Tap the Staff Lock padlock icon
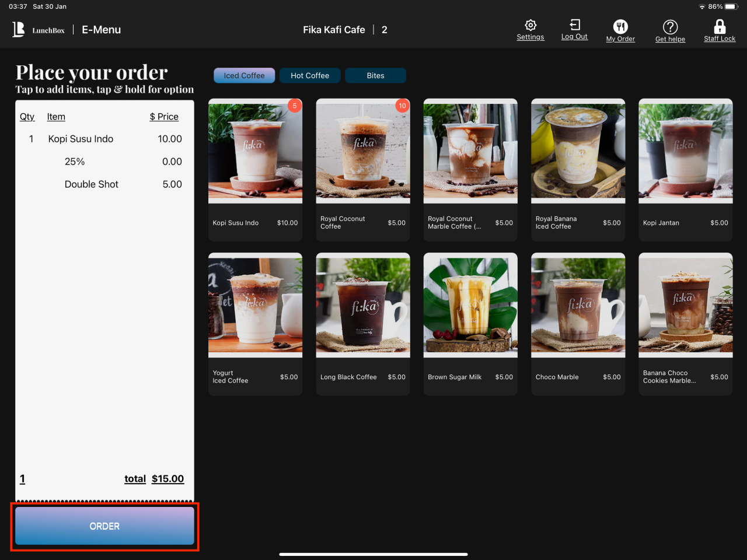The height and width of the screenshot is (560, 747). pos(720,26)
